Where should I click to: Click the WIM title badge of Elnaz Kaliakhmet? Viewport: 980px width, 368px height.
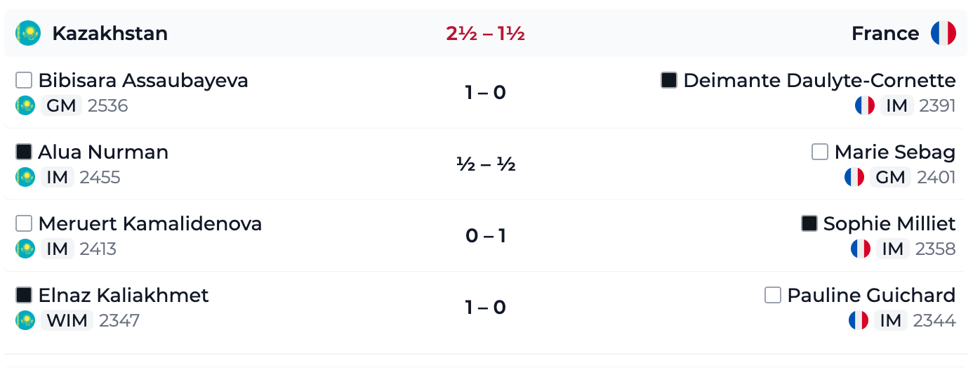67,320
